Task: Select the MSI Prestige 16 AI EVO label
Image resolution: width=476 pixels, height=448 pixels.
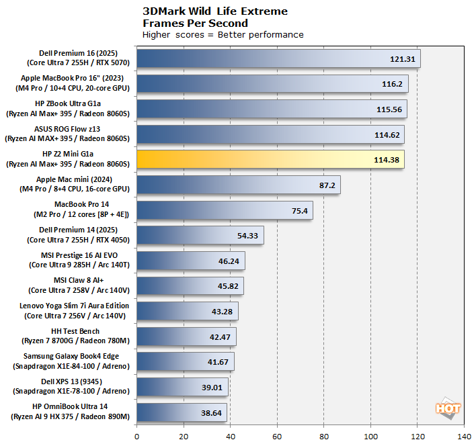Action: click(x=79, y=255)
